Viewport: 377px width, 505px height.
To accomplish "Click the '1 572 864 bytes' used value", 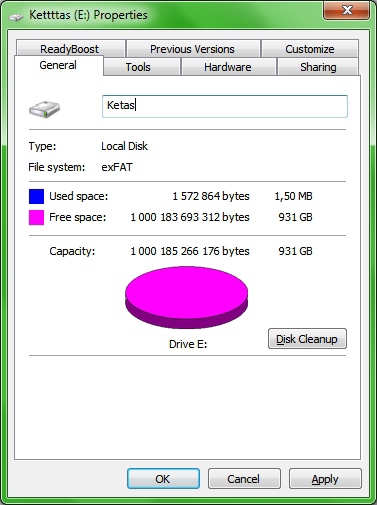I will click(x=211, y=196).
